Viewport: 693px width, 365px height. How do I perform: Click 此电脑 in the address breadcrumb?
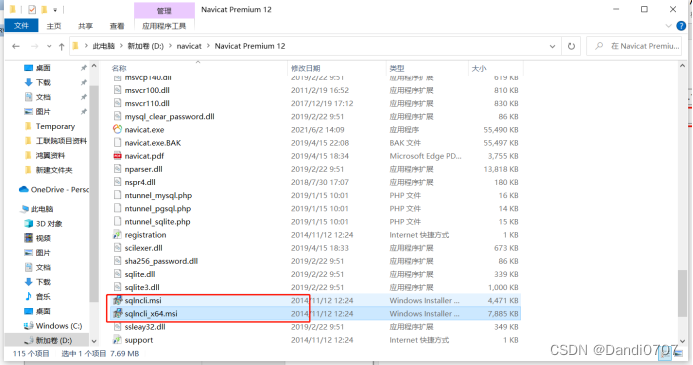pos(103,46)
